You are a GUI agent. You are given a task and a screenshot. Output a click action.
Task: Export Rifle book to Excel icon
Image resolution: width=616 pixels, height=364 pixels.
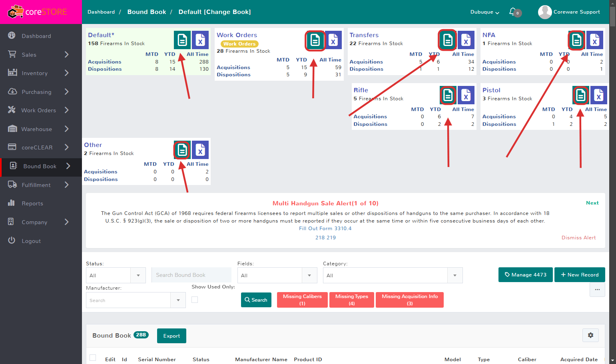tap(466, 95)
